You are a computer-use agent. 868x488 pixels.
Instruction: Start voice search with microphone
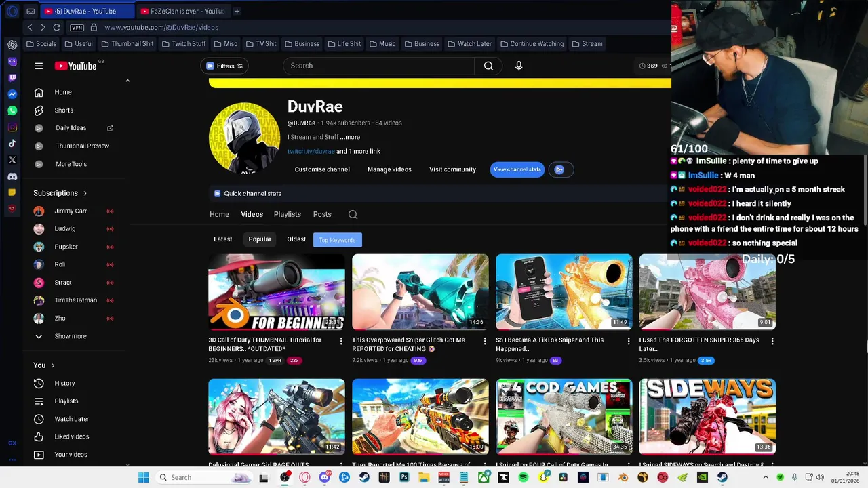(x=519, y=66)
